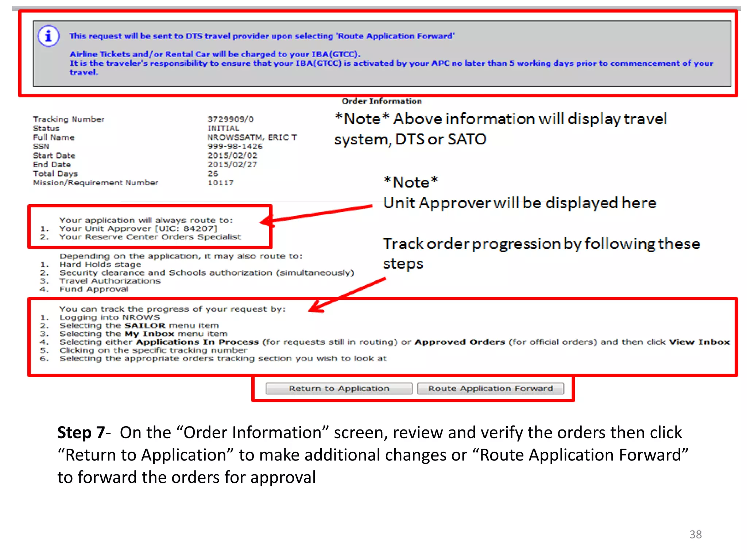Click the blue information icon
Viewport: 747px width, 560px height.
(x=48, y=36)
